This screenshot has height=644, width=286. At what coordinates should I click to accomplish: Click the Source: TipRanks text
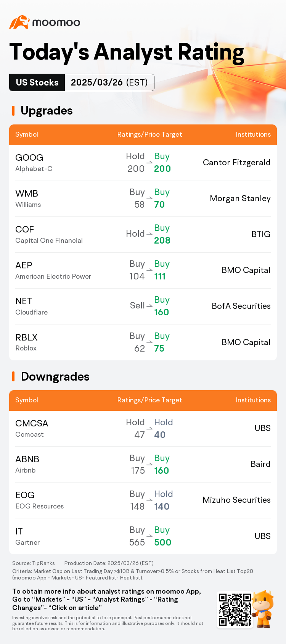(x=34, y=563)
